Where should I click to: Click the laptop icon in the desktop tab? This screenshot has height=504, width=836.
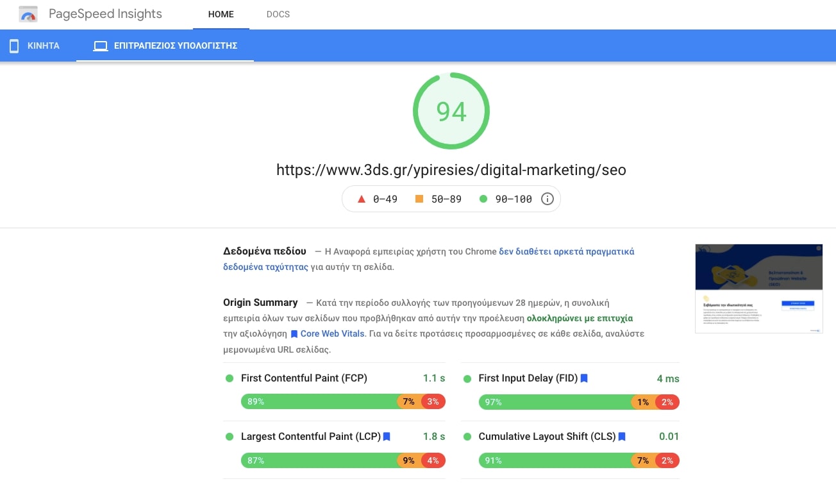(x=100, y=46)
